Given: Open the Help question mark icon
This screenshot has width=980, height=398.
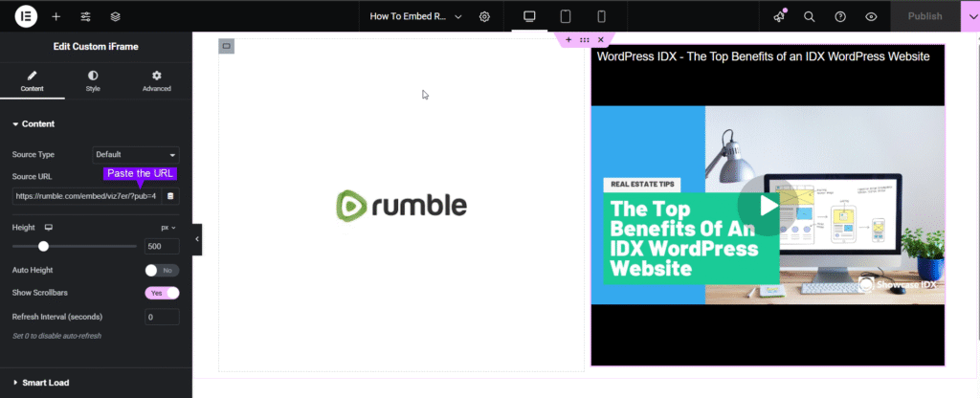Looking at the screenshot, I should 840,17.
